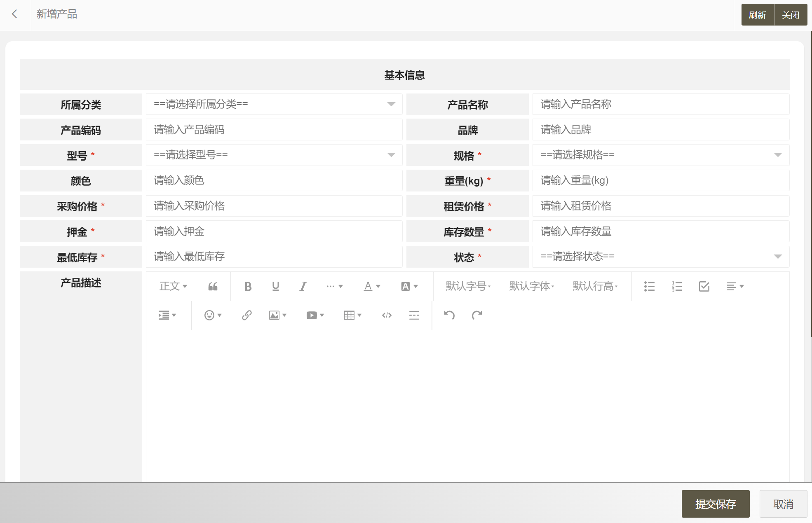This screenshot has height=523, width=812.
Task: Open the 默认字号 font size menu
Action: click(x=468, y=286)
